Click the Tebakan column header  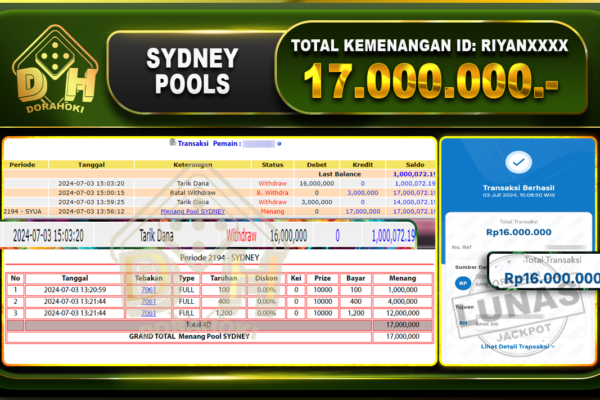tap(148, 278)
